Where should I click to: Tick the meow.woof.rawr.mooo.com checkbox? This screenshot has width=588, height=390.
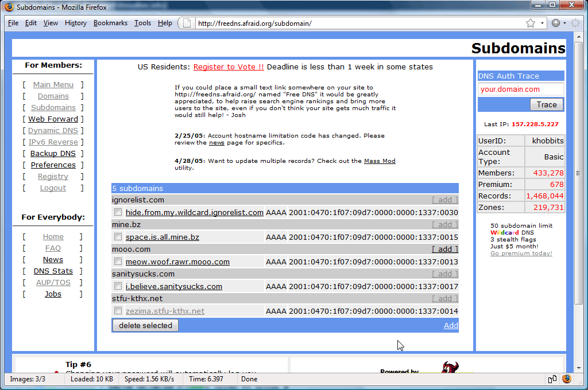118,262
